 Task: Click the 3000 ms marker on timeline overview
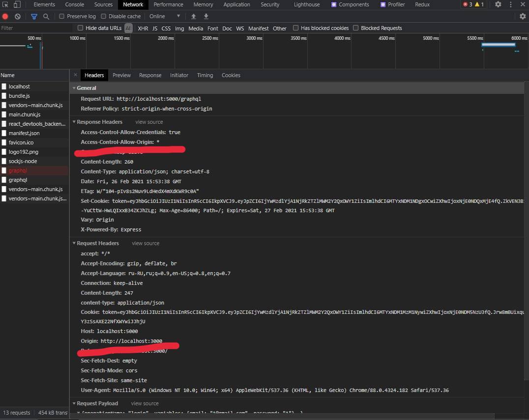(254, 38)
